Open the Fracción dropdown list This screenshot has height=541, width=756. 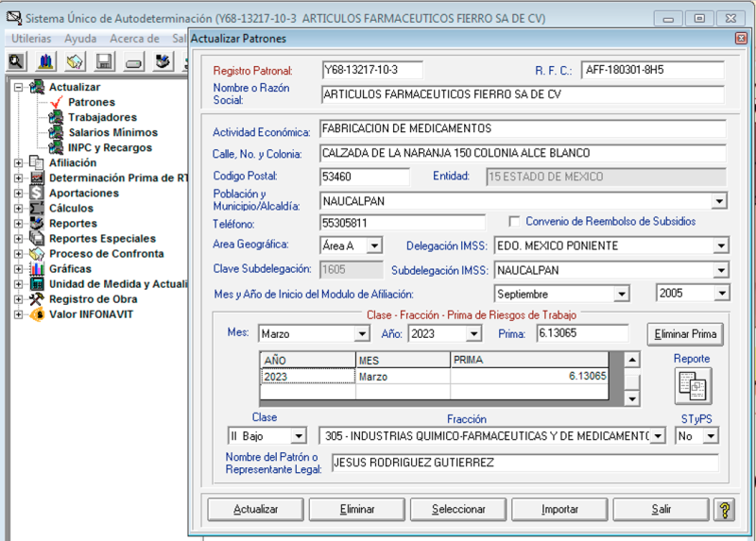pyautogui.click(x=658, y=436)
